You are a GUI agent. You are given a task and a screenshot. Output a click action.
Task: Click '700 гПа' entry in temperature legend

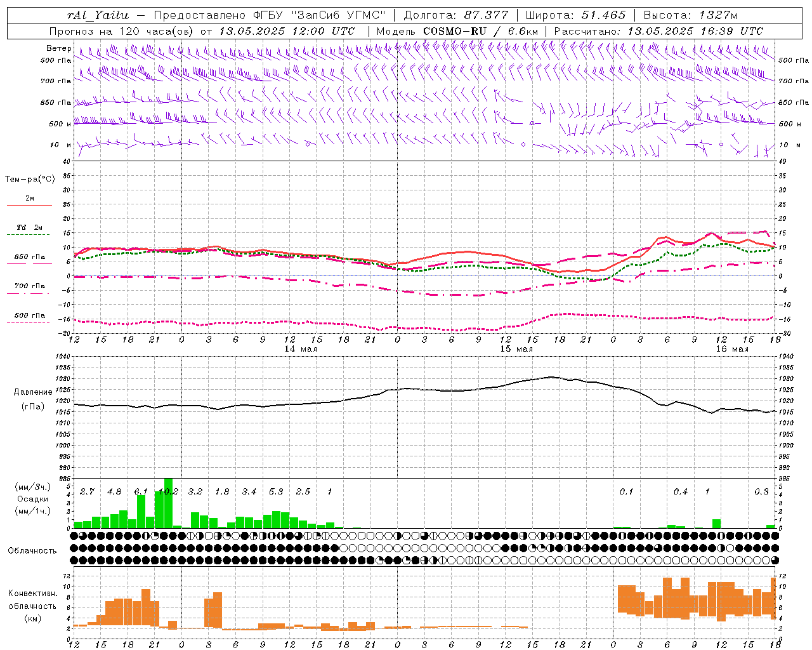point(30,286)
